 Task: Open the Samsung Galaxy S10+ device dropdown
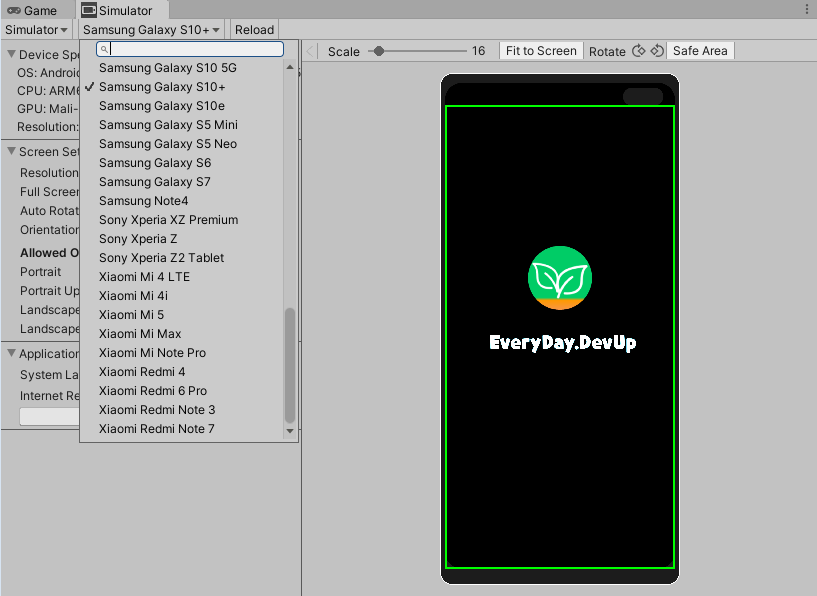click(x=151, y=30)
